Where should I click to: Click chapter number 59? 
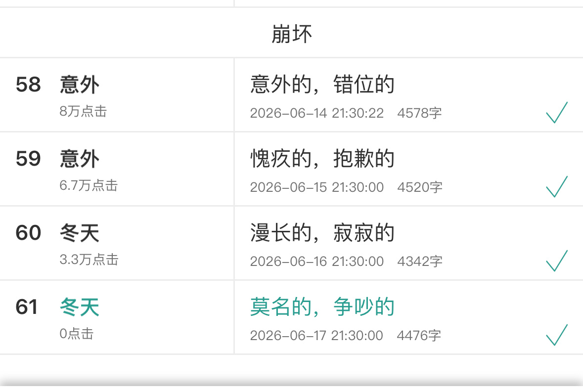(x=28, y=159)
